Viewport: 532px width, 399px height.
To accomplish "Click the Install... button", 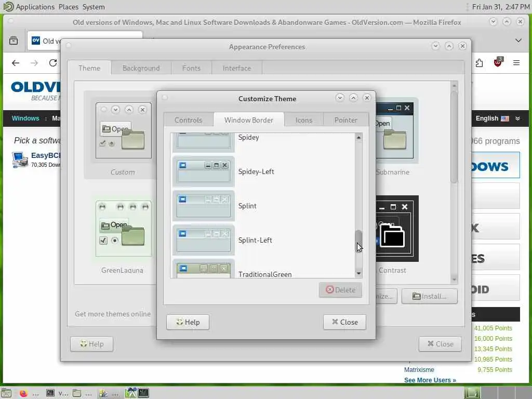I will coord(430,296).
